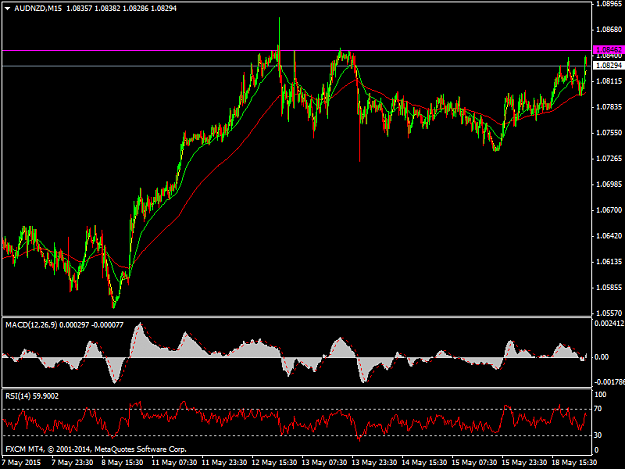This screenshot has width=625, height=469.
Task: Click the 1.07835 price axis value
Action: point(609,107)
